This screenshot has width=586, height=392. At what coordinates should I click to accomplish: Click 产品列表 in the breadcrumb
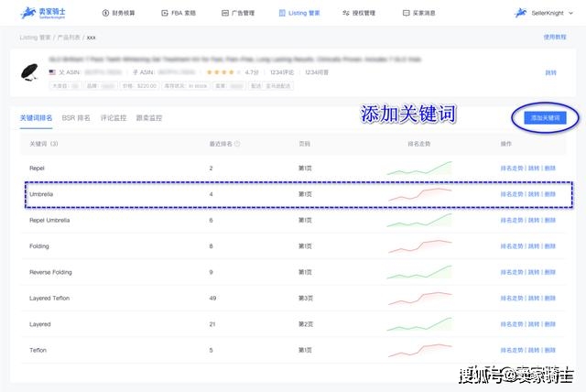[x=69, y=38]
